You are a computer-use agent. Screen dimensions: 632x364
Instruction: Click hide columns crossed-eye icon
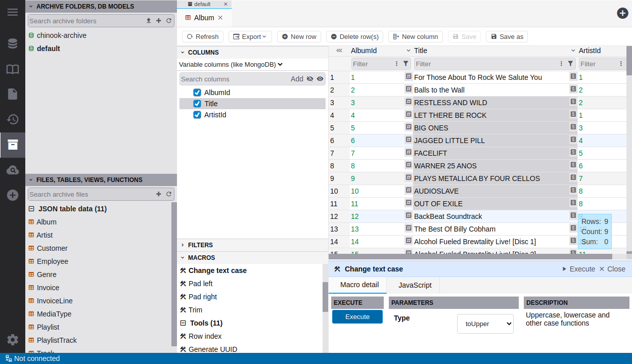[x=310, y=79]
